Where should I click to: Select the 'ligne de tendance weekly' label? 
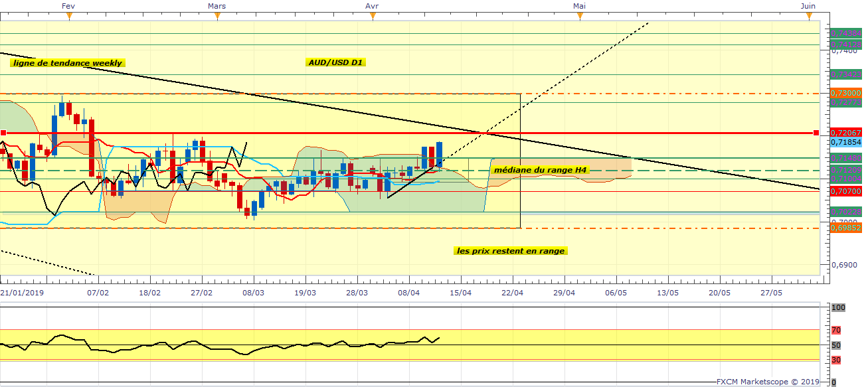[x=67, y=63]
